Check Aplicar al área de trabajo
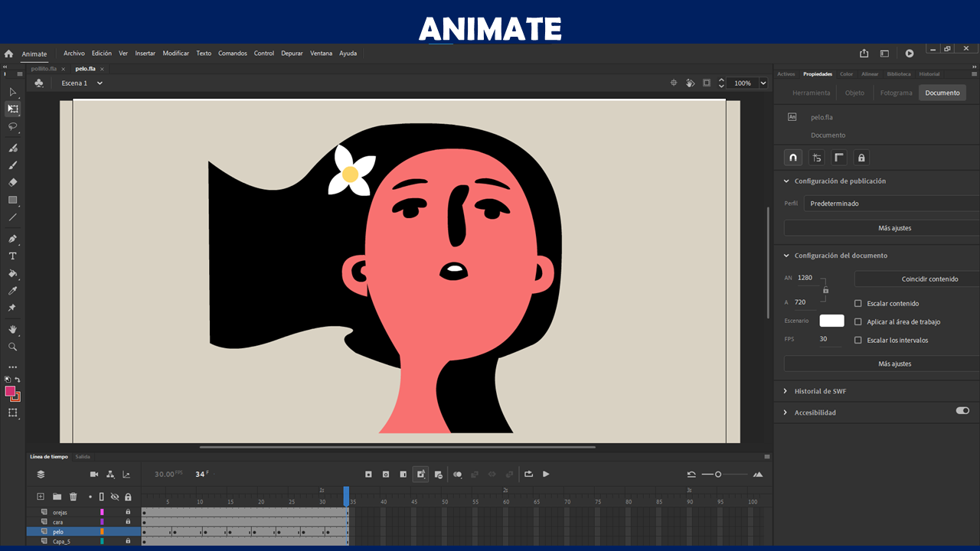Screen dimensions: 980x551 (858, 322)
